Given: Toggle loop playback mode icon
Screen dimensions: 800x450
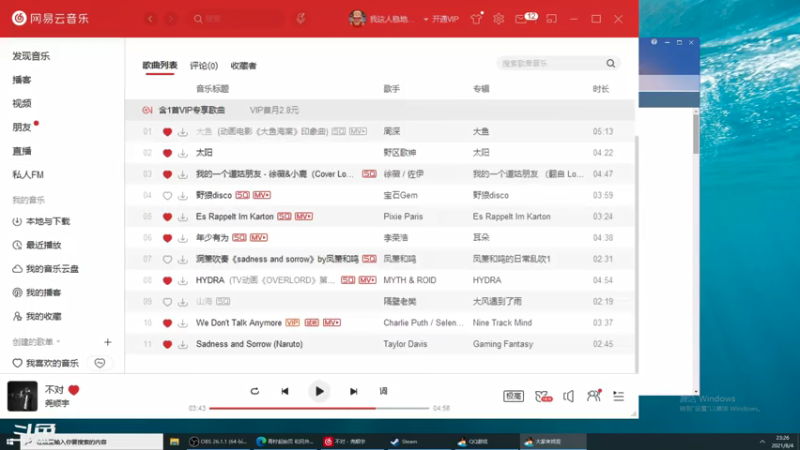Looking at the screenshot, I should tap(255, 391).
